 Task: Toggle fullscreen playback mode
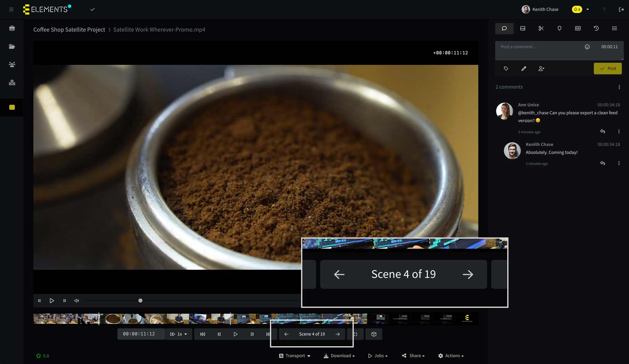[356, 334]
